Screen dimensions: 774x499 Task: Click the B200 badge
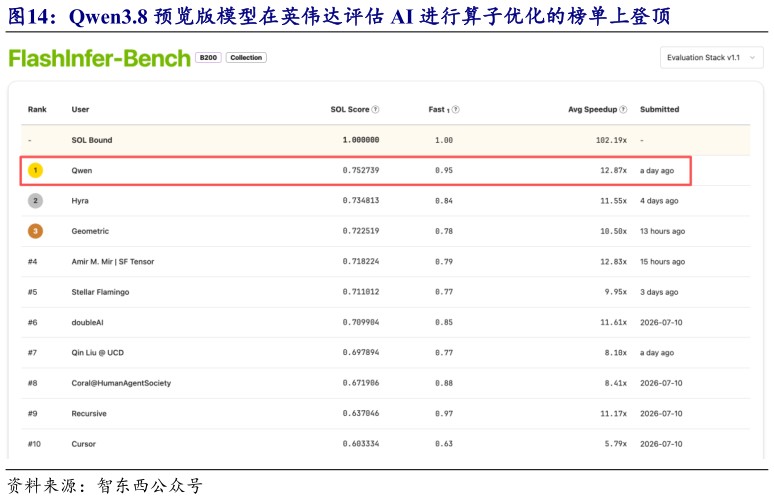[x=208, y=58]
